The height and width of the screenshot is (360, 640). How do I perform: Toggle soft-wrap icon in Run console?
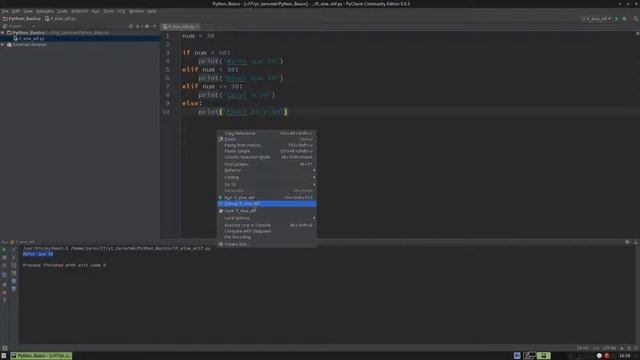click(13, 265)
